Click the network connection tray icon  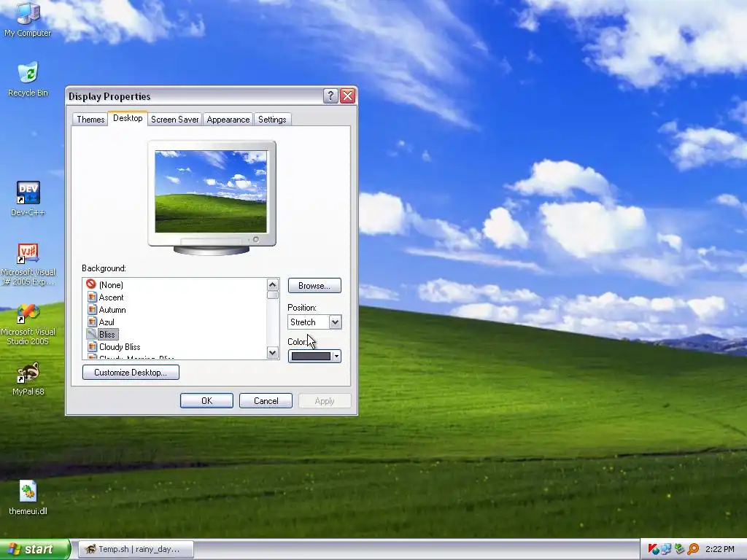coord(666,549)
